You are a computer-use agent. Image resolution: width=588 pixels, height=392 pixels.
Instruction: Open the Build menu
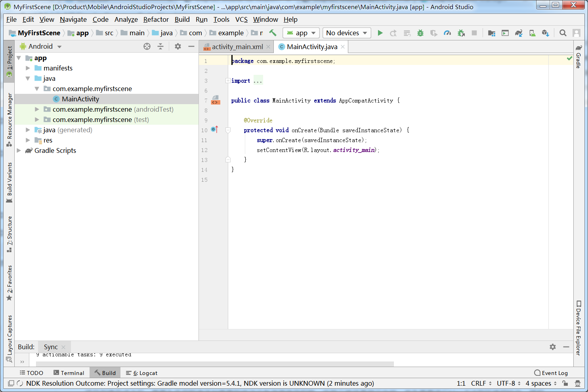click(x=182, y=19)
